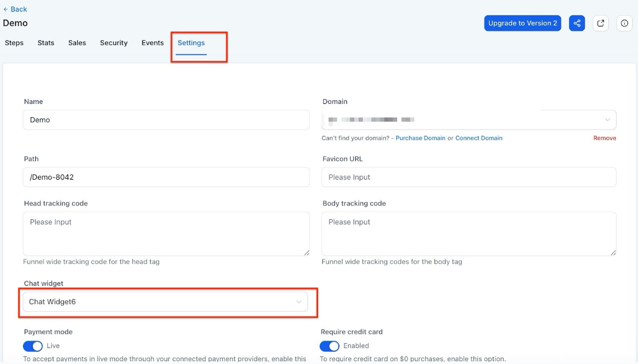The image size is (638, 364).
Task: Click the info circle icon
Action: (624, 23)
